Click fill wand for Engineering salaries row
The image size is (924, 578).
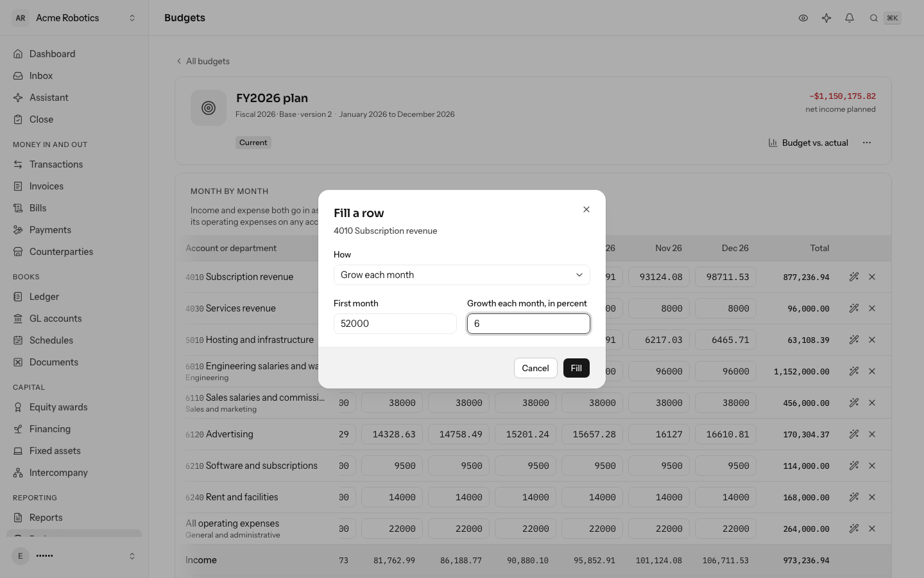(x=854, y=371)
